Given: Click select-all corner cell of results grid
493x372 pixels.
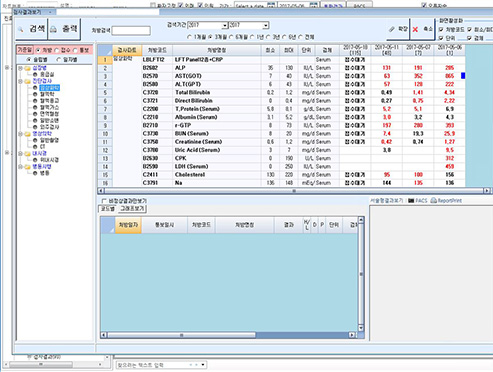Looking at the screenshot, I should pyautogui.click(x=105, y=50).
